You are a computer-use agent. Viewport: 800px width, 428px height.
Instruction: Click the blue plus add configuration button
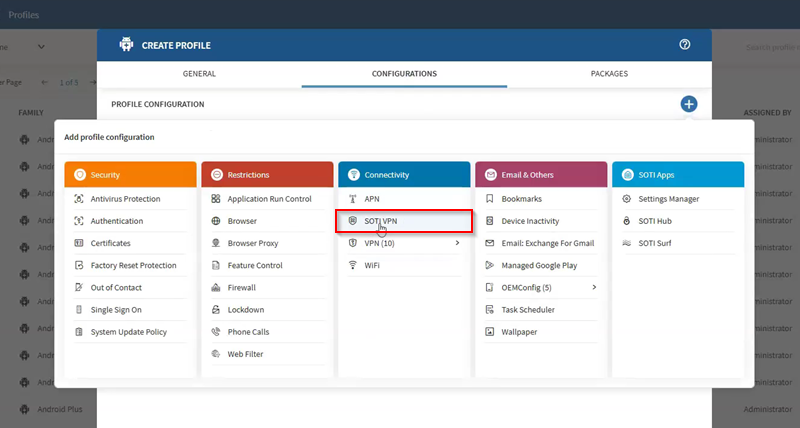[x=688, y=104]
